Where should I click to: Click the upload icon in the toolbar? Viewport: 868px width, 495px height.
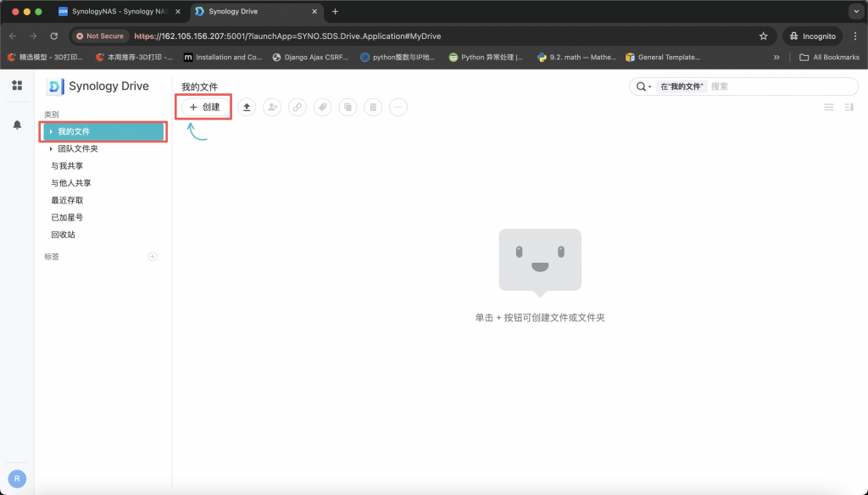tap(247, 107)
